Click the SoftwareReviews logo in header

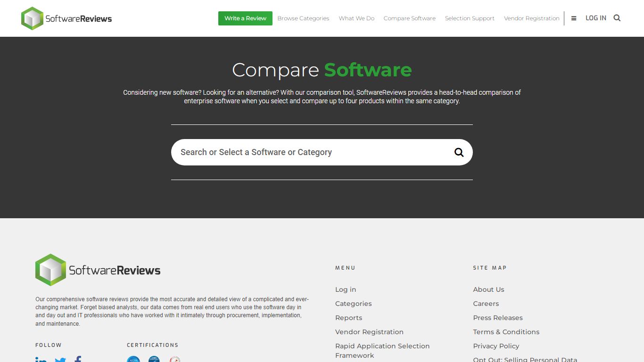66,18
